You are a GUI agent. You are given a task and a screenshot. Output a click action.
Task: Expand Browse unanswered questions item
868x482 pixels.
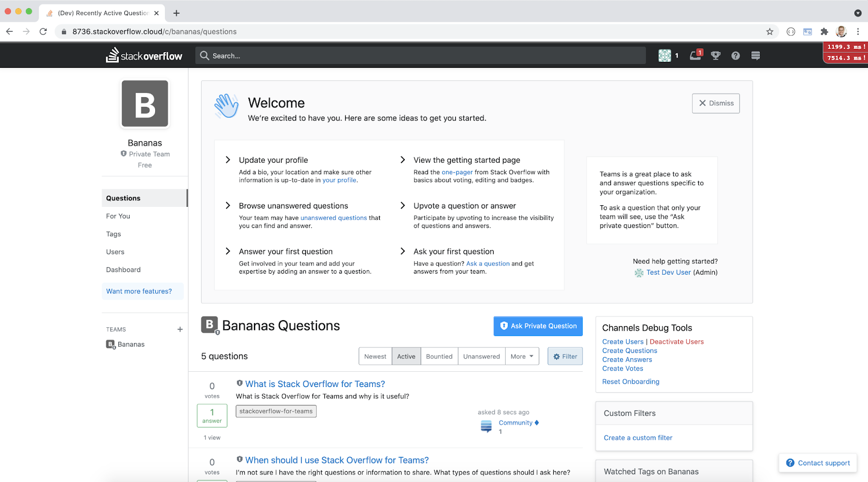coord(228,205)
